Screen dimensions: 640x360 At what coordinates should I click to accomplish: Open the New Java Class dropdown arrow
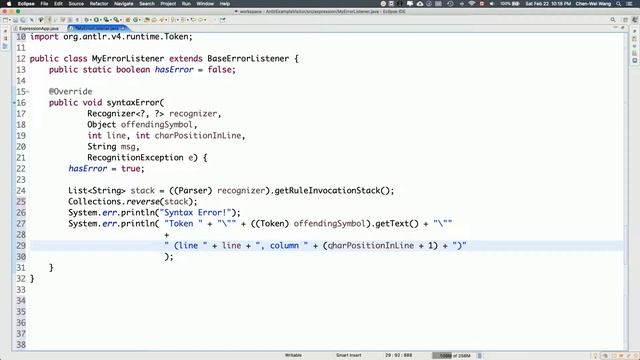coord(140,20)
